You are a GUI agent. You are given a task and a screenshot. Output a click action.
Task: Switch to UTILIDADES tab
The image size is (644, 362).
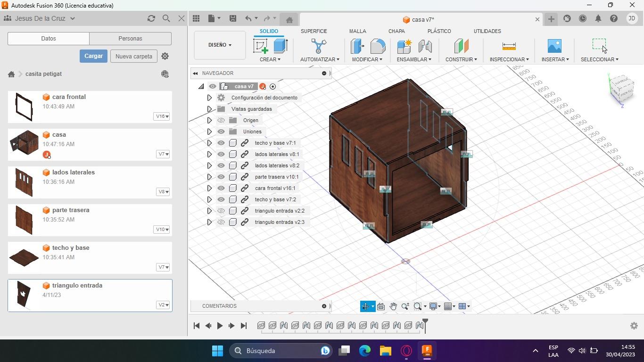pos(487,31)
